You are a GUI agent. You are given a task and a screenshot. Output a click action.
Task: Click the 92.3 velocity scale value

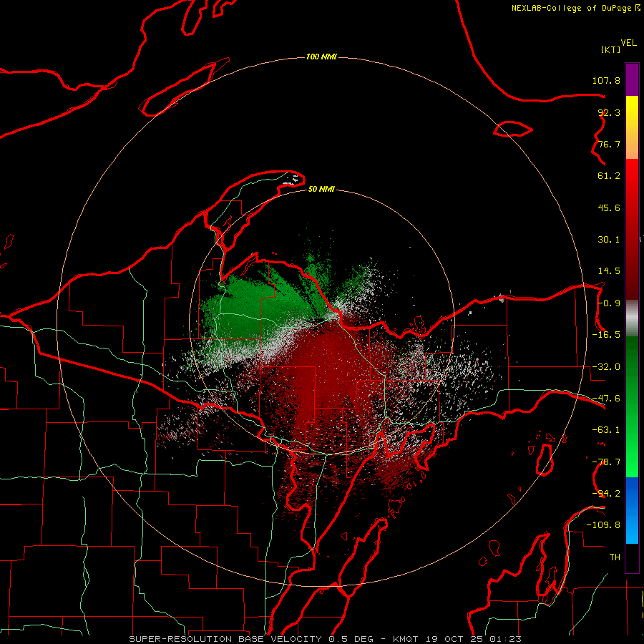(x=609, y=112)
